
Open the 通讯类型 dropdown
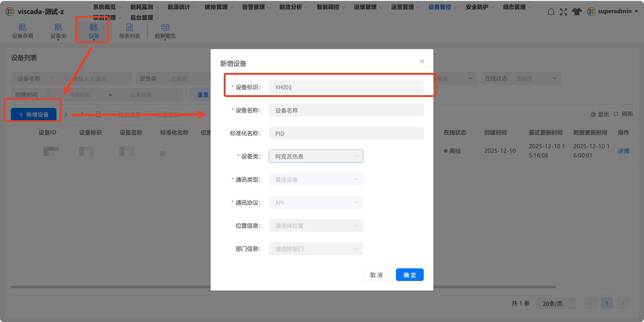pos(316,179)
